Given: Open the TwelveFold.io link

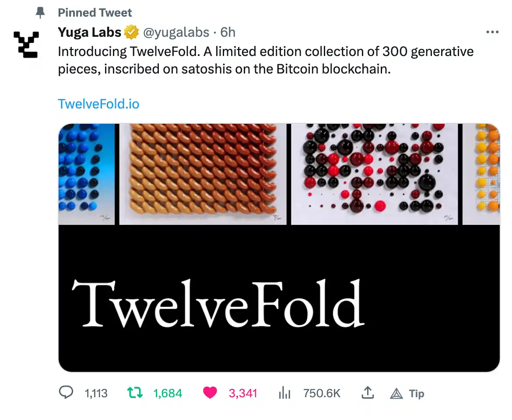Looking at the screenshot, I should (98, 104).
